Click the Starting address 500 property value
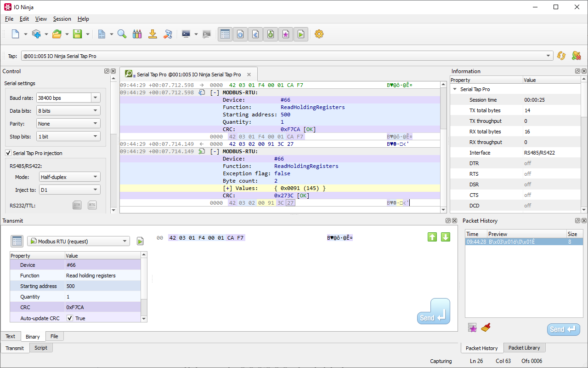 click(103, 286)
